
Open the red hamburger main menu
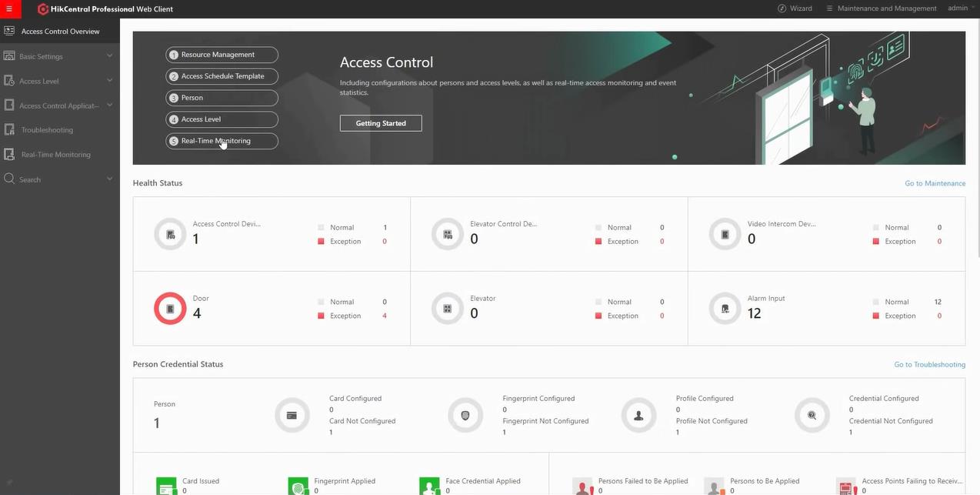[x=9, y=8]
